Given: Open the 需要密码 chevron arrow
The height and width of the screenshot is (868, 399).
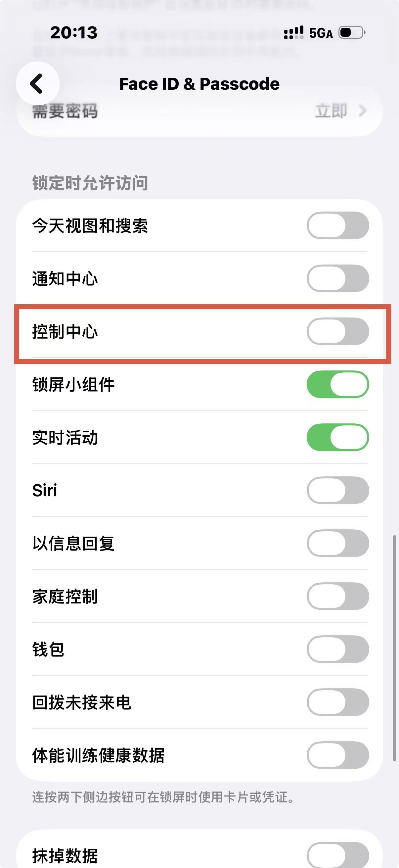Looking at the screenshot, I should [x=362, y=111].
